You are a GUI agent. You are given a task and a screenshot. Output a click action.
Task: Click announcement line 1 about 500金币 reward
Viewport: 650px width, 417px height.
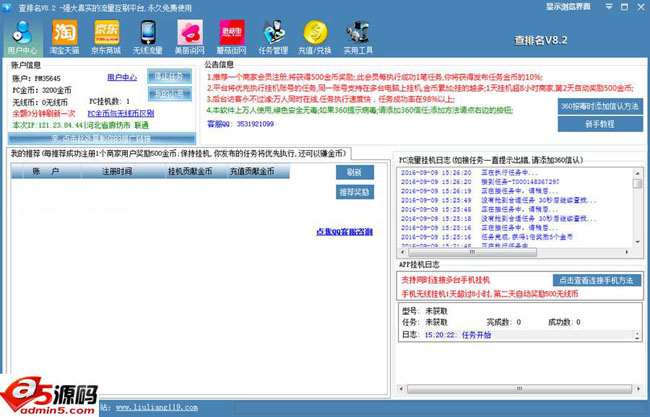coord(375,77)
